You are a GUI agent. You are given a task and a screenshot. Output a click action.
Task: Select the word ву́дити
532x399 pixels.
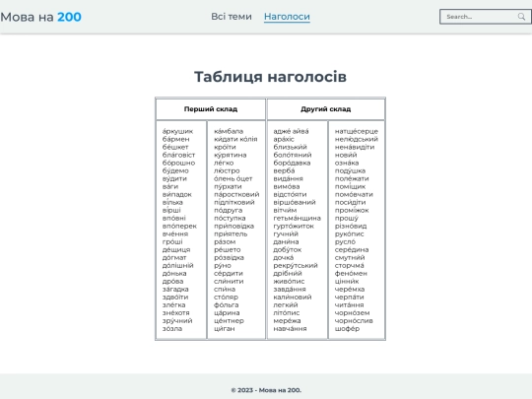[174, 178]
